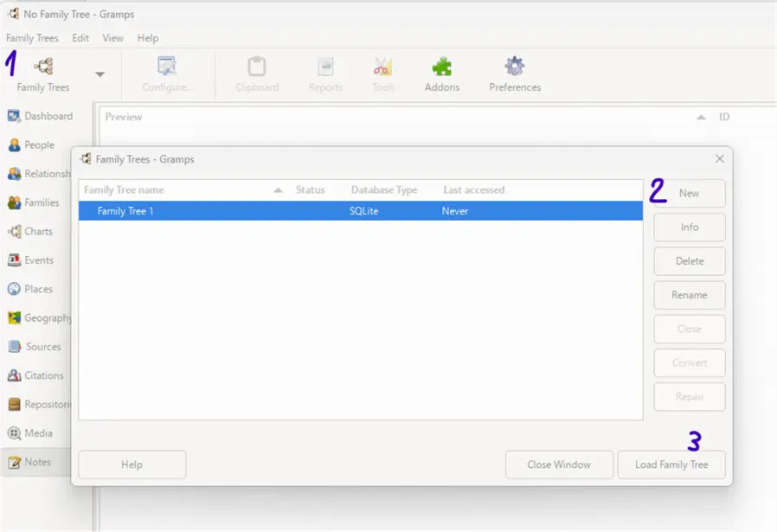Screen dimensions: 777x532
Task: Close the Family Trees dialog with X
Action: [x=720, y=158]
